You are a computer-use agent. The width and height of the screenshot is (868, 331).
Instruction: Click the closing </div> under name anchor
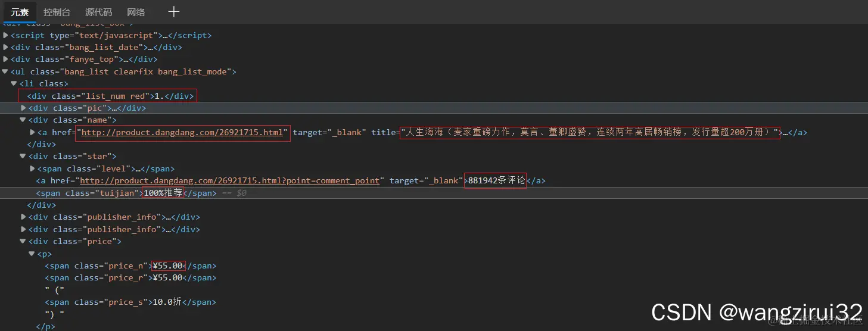click(42, 144)
